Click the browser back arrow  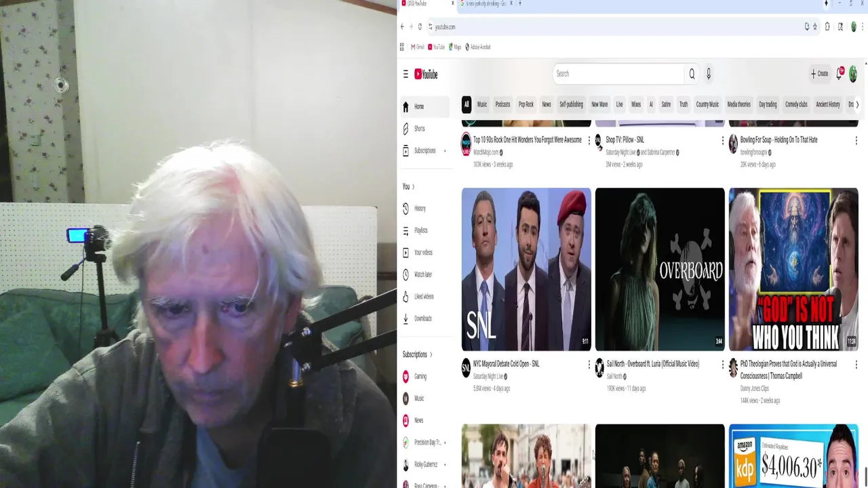pos(402,26)
